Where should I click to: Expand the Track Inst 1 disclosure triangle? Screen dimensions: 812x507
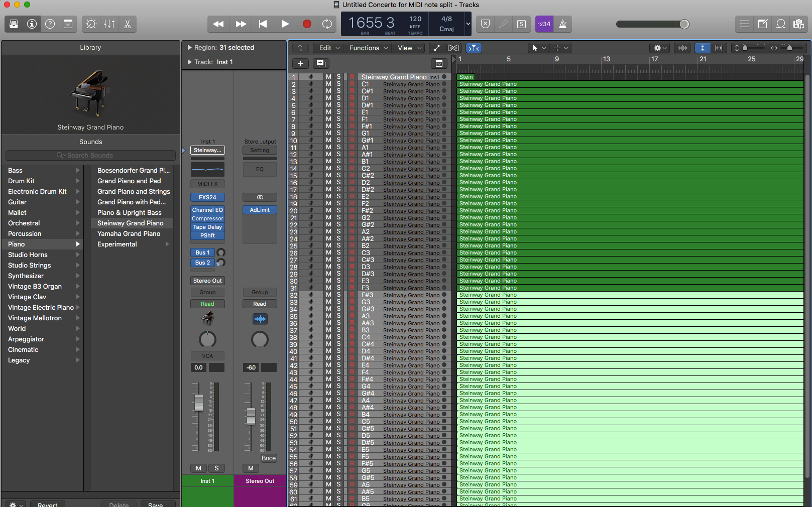(x=189, y=62)
